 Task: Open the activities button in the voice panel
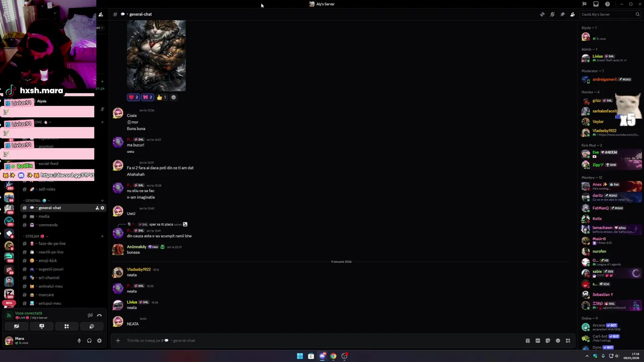66,326
